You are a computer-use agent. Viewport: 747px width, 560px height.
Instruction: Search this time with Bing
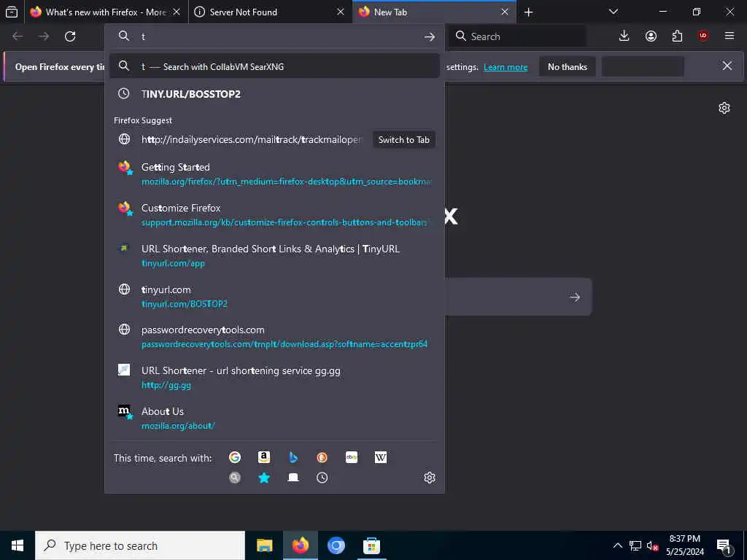[293, 457]
